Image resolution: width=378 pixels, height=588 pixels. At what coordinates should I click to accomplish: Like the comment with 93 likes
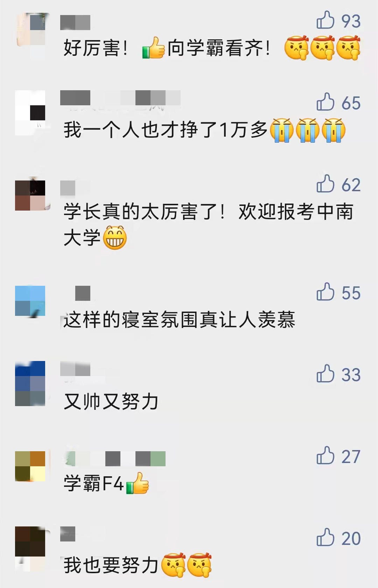pos(325,20)
